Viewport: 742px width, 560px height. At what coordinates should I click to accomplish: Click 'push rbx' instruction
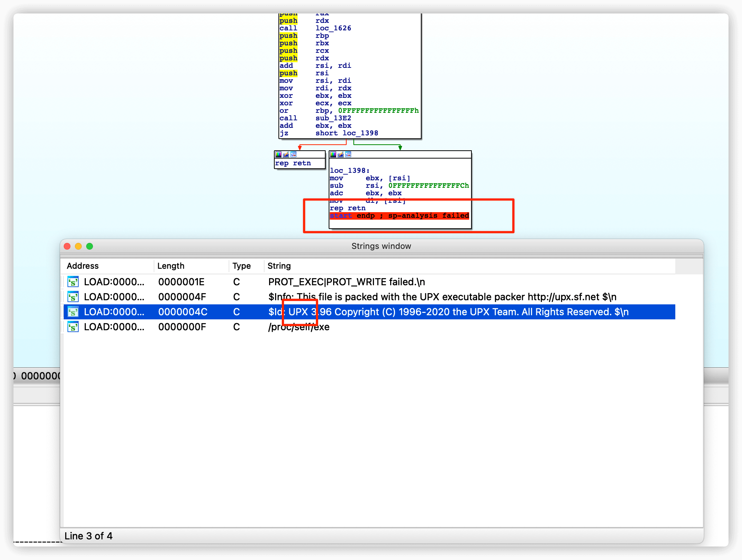[304, 43]
